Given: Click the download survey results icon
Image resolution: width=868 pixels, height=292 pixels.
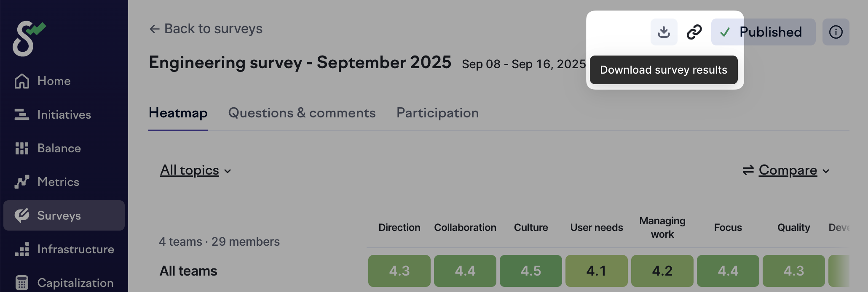Looking at the screenshot, I should [x=664, y=32].
